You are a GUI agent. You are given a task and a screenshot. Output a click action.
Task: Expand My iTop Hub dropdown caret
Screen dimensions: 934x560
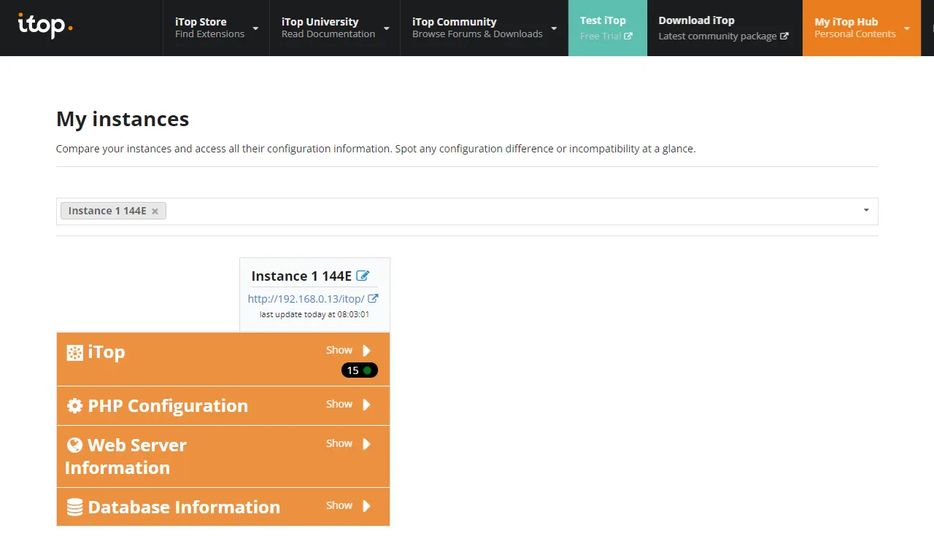(907, 28)
